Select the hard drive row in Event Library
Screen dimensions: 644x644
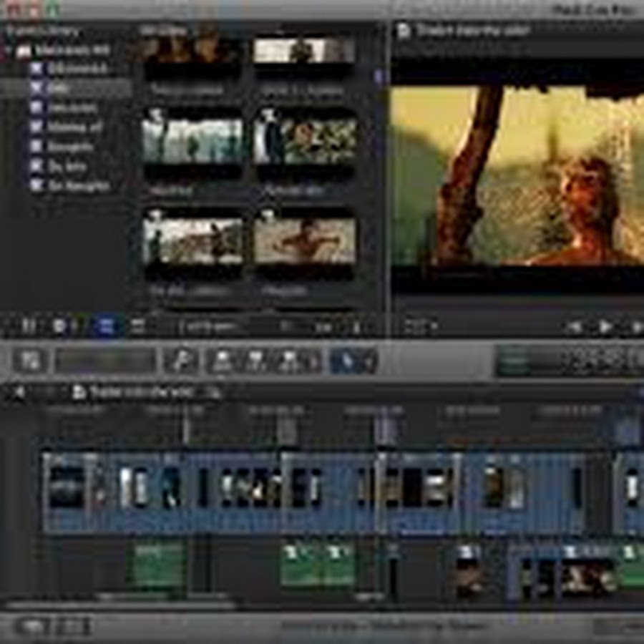(x=66, y=51)
